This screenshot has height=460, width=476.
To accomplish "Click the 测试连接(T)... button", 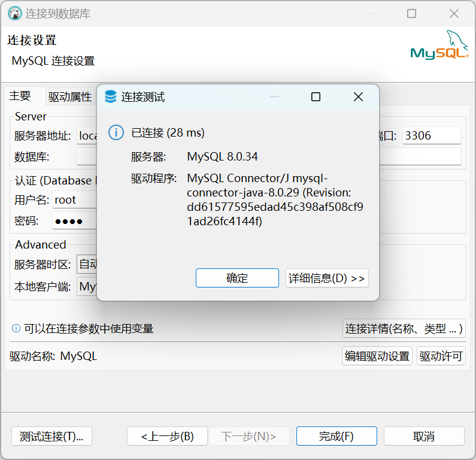I will tap(51, 436).
